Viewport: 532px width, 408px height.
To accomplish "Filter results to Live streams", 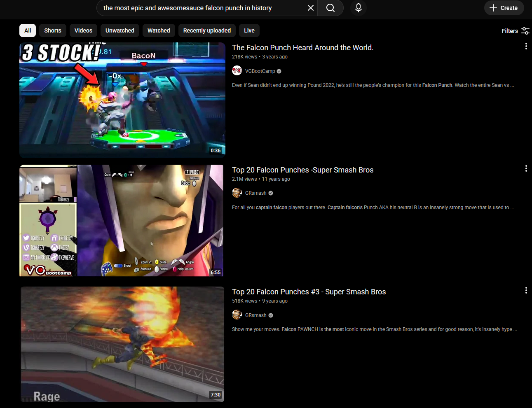I will point(249,30).
